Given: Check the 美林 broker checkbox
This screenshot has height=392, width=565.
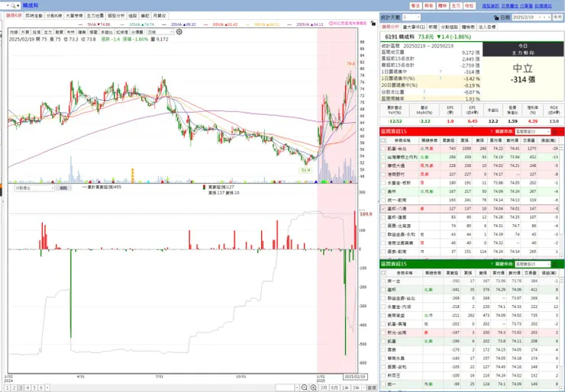Looking at the screenshot, I should 383,191.
